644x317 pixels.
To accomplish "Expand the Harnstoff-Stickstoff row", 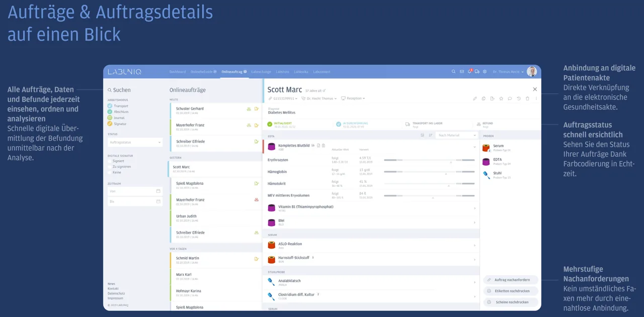I will pos(371,259).
